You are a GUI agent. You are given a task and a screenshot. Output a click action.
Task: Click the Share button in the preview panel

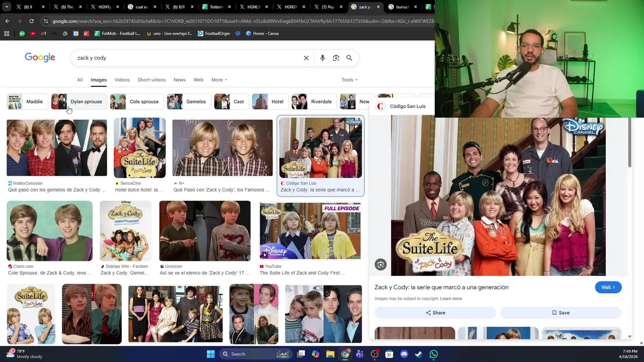click(435, 313)
